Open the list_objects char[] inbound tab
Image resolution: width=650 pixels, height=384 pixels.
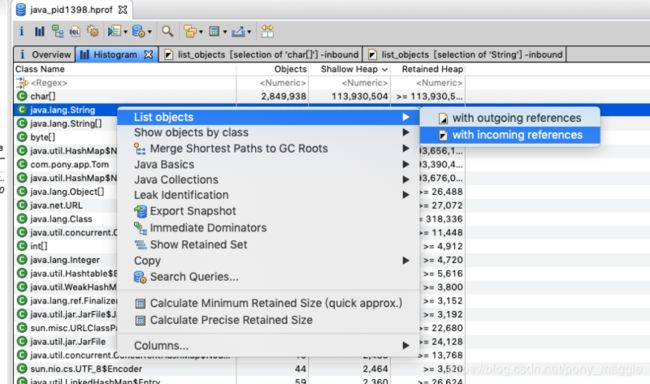click(x=261, y=54)
